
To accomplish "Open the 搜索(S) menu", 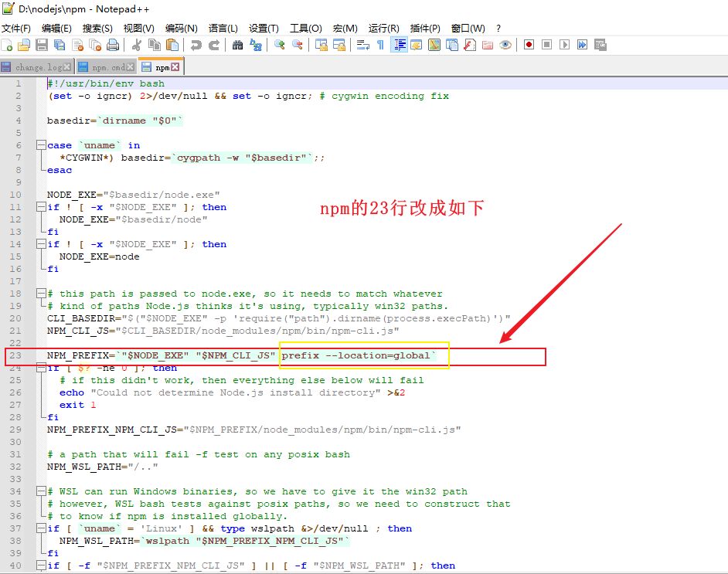I will tap(97, 29).
